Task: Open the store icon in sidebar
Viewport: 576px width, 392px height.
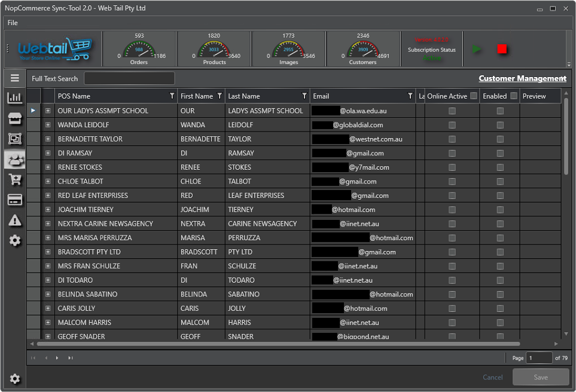Action: [x=15, y=118]
